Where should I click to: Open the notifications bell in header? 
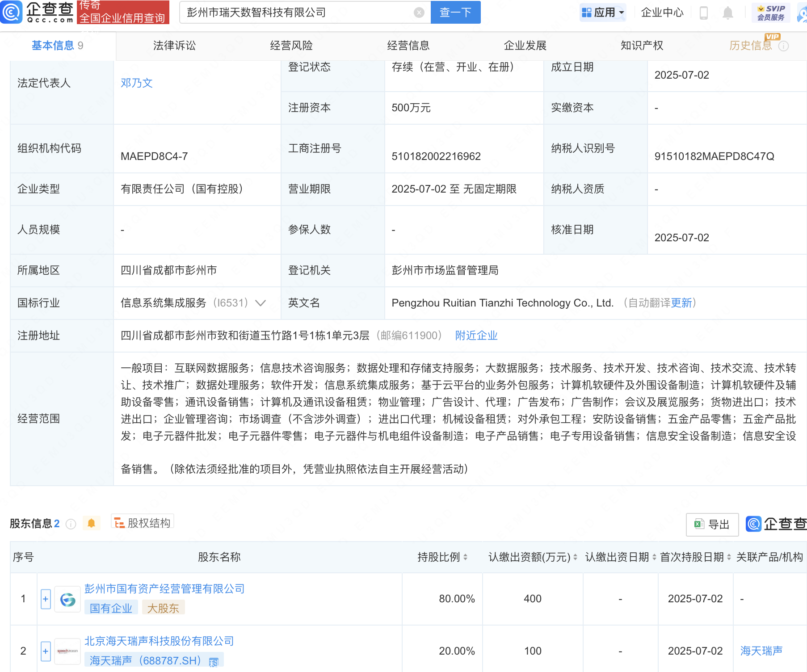[727, 13]
